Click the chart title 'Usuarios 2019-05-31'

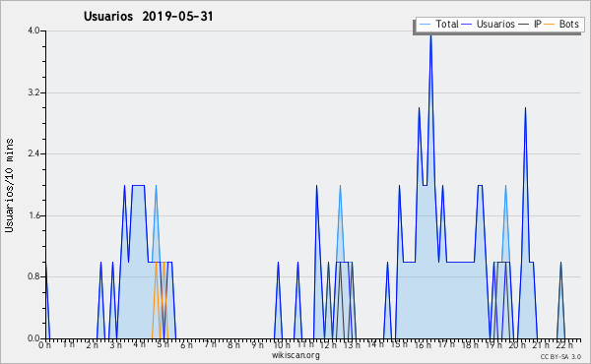point(148,16)
